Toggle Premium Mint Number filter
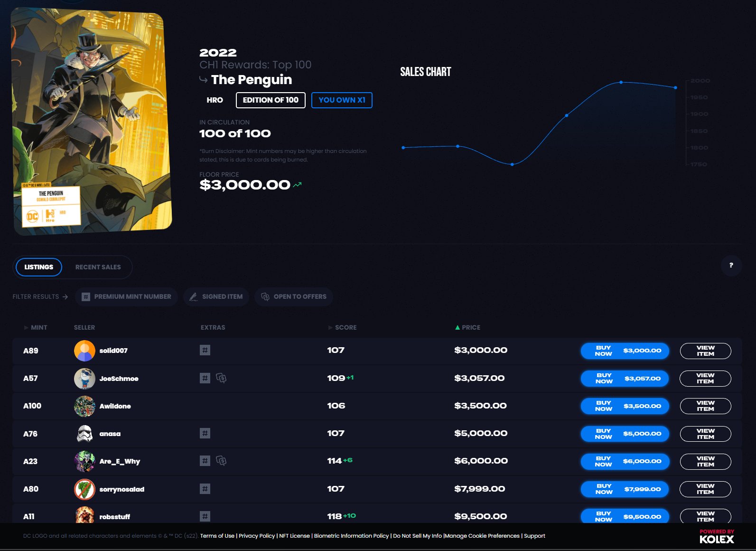Viewport: 756px width, 551px height. (x=126, y=296)
